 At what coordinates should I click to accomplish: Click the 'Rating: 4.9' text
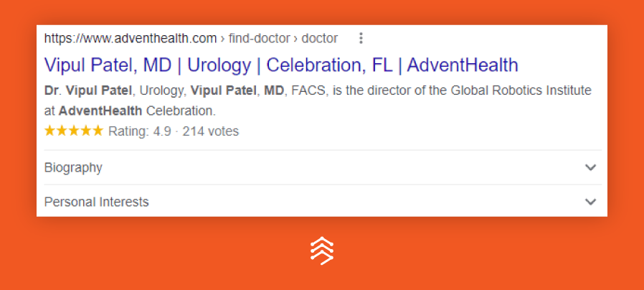coord(140,131)
